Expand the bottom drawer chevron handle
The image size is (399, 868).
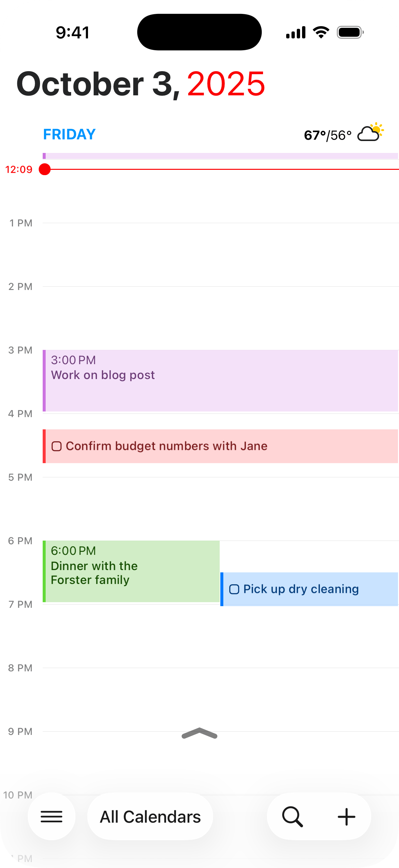click(x=199, y=733)
